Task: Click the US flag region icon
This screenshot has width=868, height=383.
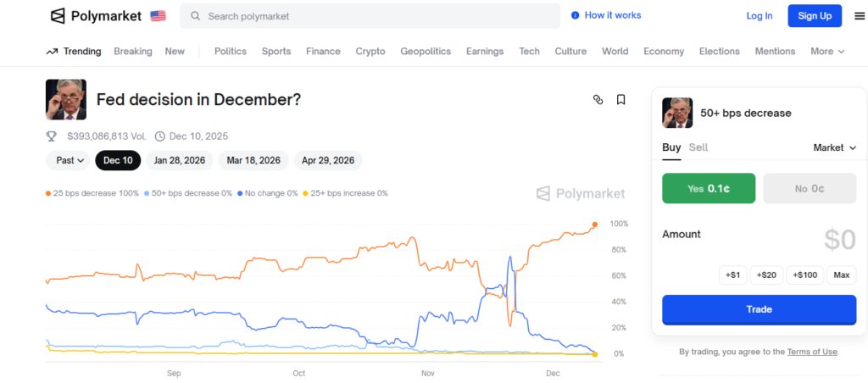Action: 158,16
